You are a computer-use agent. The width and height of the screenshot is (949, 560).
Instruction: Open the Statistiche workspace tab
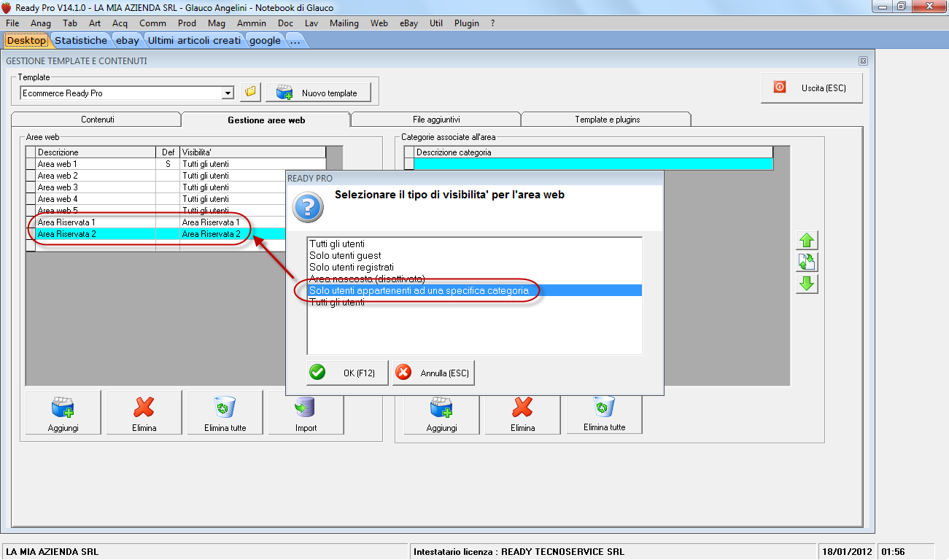pos(81,40)
